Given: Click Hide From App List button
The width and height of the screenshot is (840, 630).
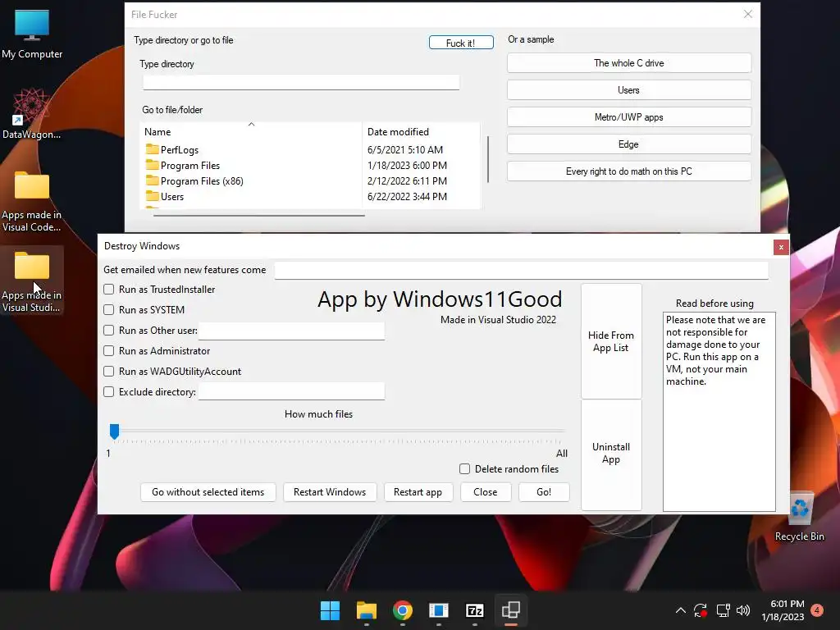Looking at the screenshot, I should tap(611, 341).
